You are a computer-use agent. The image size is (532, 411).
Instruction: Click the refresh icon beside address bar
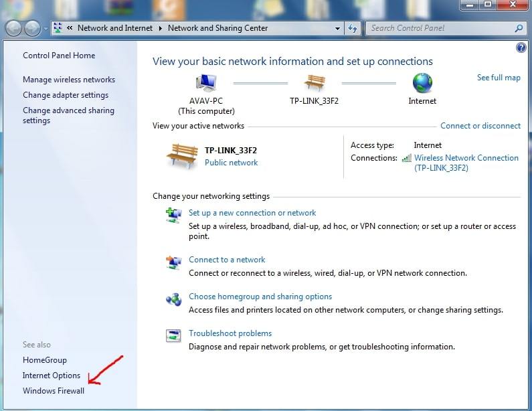point(353,28)
